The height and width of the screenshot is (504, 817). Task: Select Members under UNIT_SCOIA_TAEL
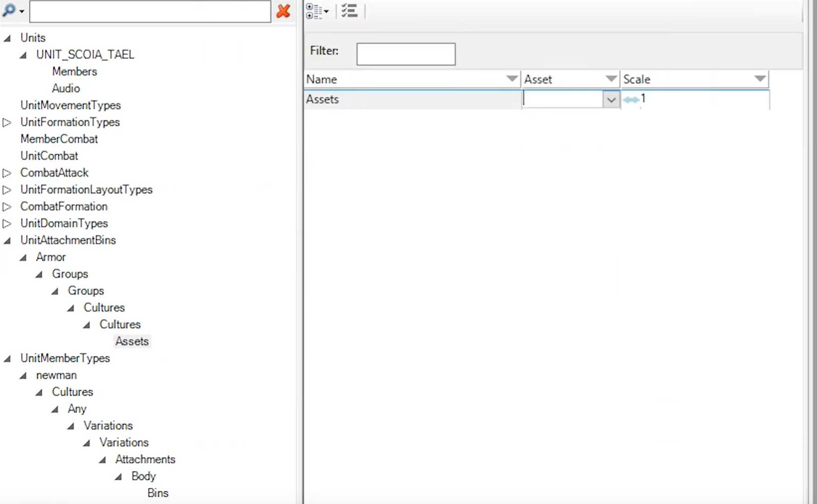pyautogui.click(x=74, y=71)
